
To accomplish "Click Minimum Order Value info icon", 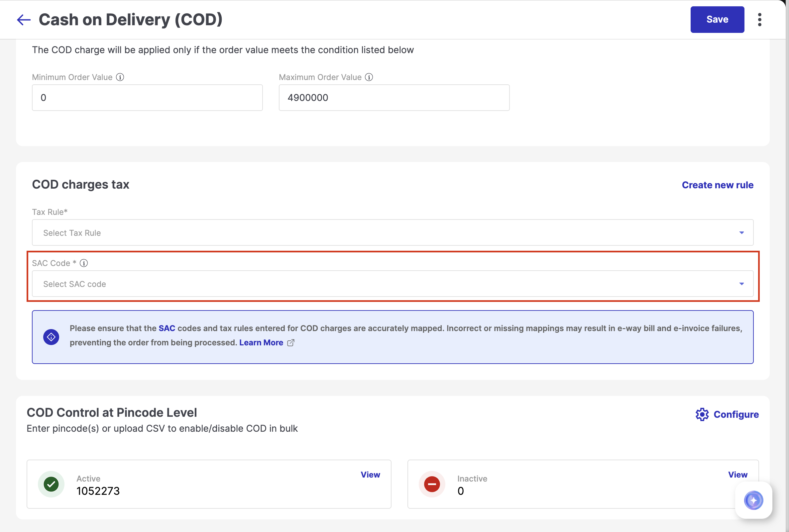I will (x=120, y=77).
